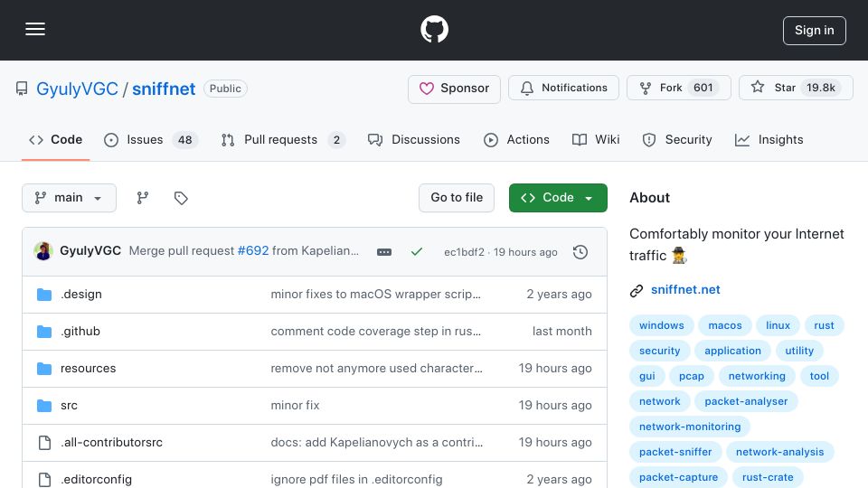Open the resources folder
The height and width of the screenshot is (488, 868).
88,369
